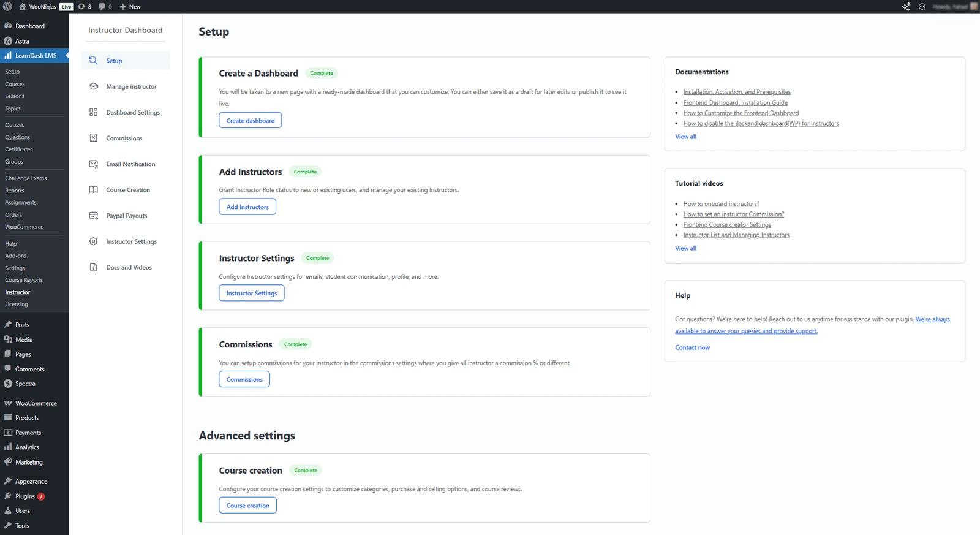Click the Commissions card button

pos(244,379)
